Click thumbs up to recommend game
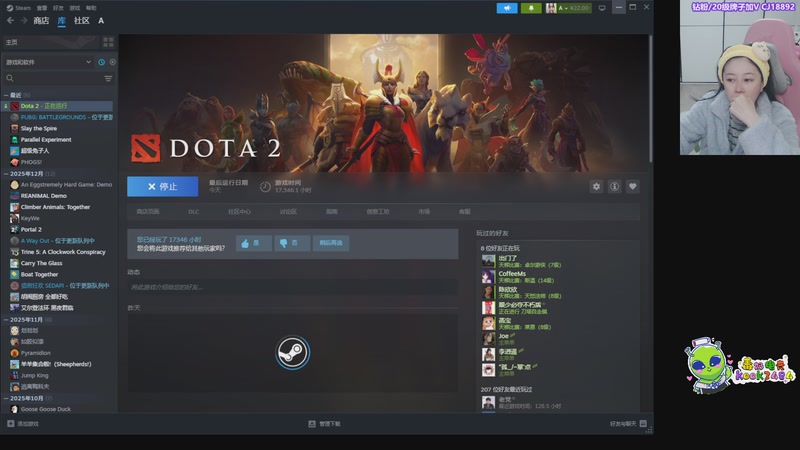 tap(253, 243)
